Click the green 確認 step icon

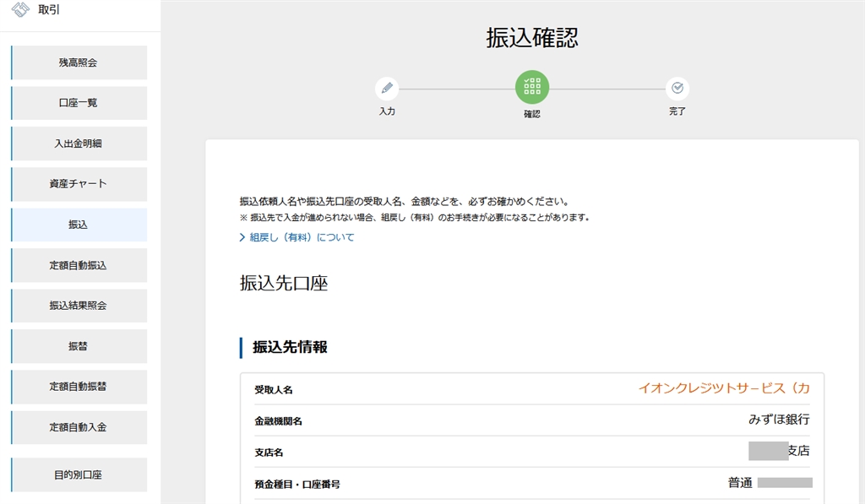(532, 87)
